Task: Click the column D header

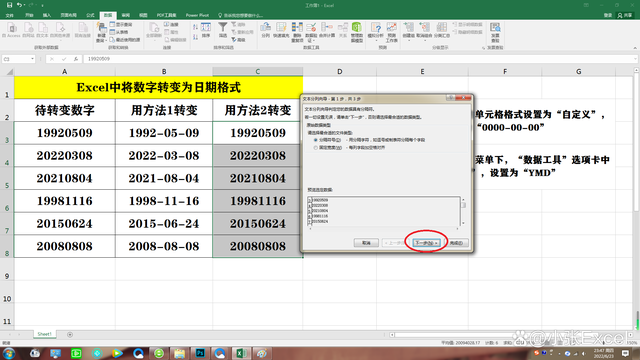Action: [x=340, y=71]
